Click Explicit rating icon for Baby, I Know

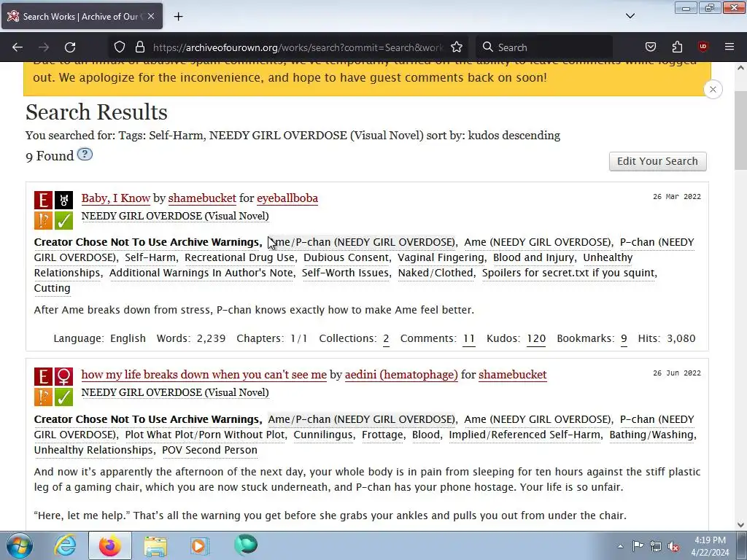(x=43, y=201)
